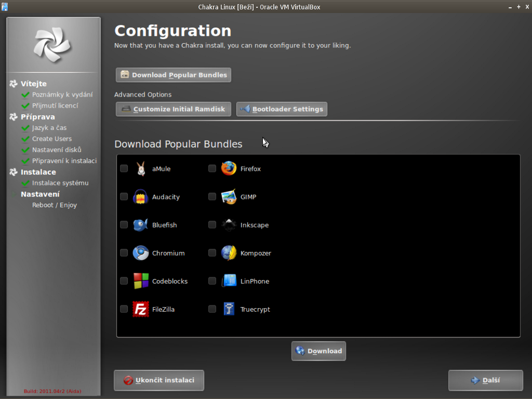Minimize the VirtualBox window
The width and height of the screenshot is (532, 399).
point(510,7)
